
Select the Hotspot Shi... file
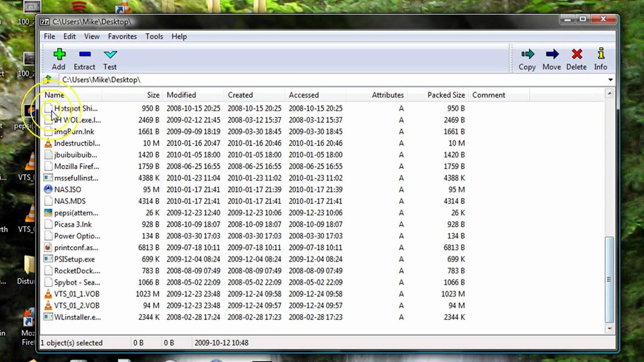(75, 108)
